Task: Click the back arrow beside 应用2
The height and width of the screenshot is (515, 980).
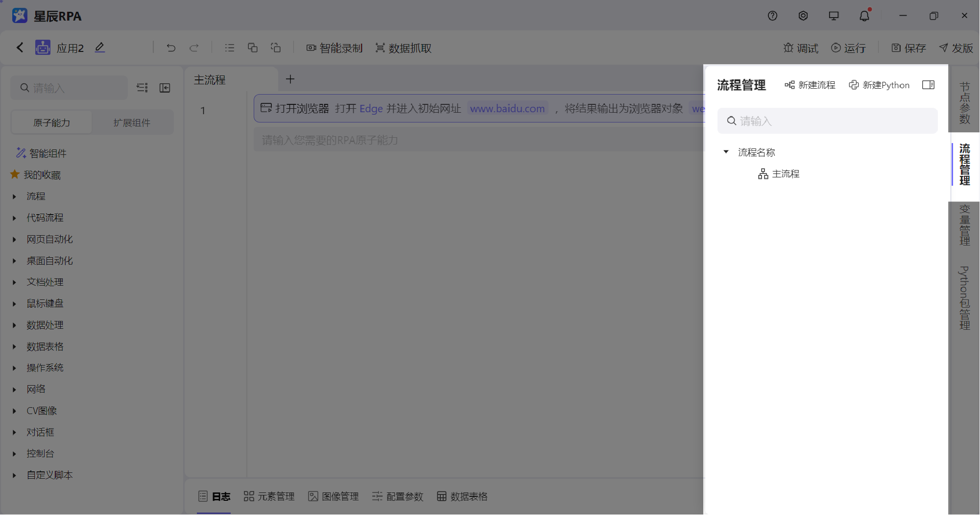Action: [20, 47]
